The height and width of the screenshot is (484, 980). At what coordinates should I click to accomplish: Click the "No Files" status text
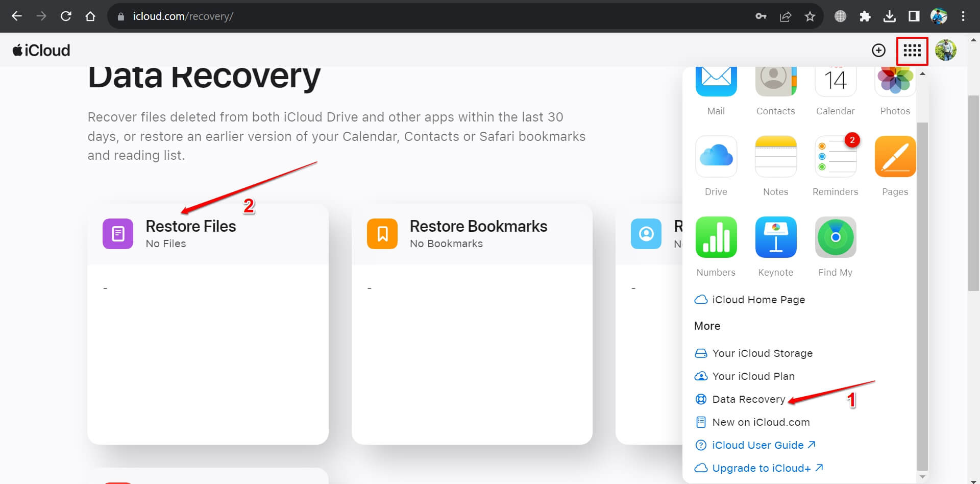tap(166, 244)
